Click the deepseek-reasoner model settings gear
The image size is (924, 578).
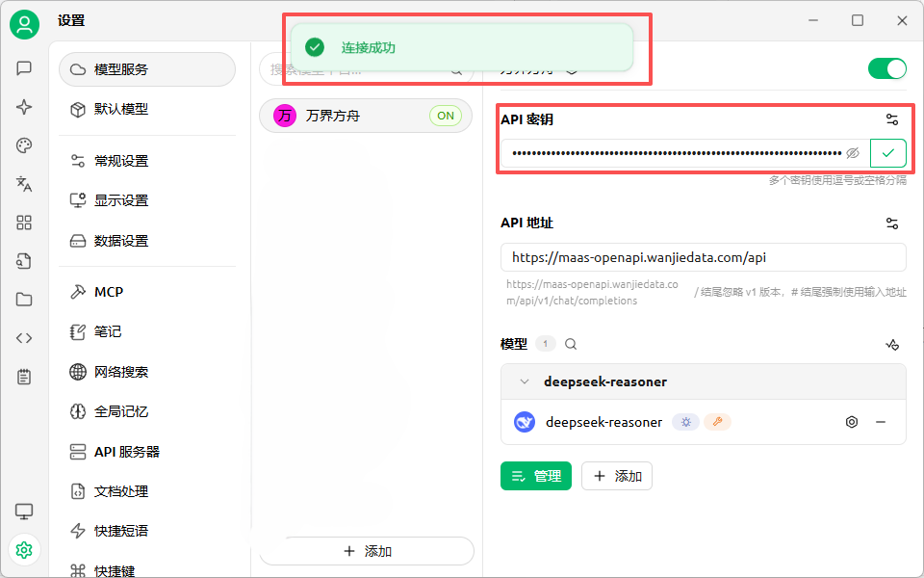coord(851,422)
